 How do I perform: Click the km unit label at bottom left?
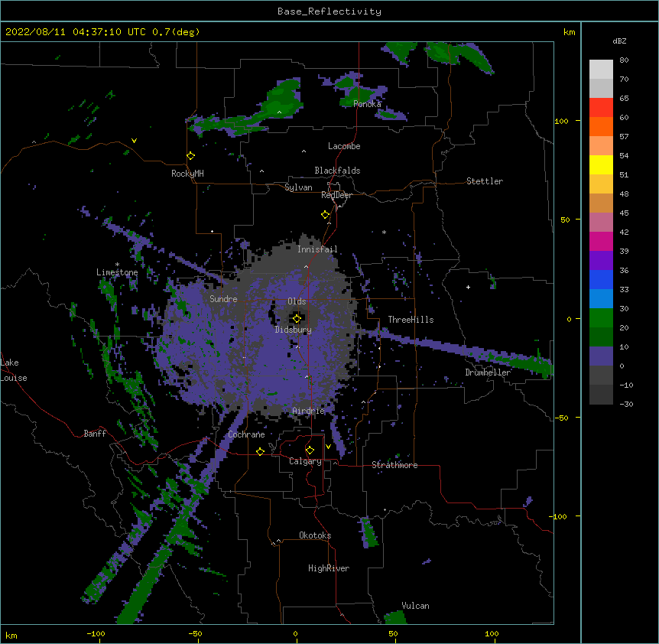coord(11,636)
